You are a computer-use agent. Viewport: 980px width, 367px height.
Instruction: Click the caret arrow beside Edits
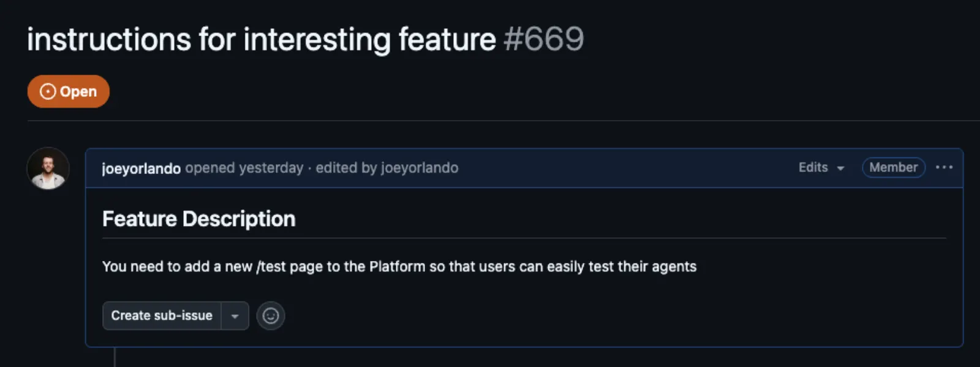point(840,168)
